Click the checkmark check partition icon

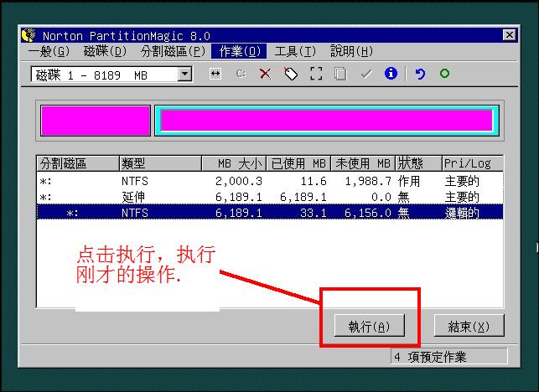pyautogui.click(x=365, y=74)
